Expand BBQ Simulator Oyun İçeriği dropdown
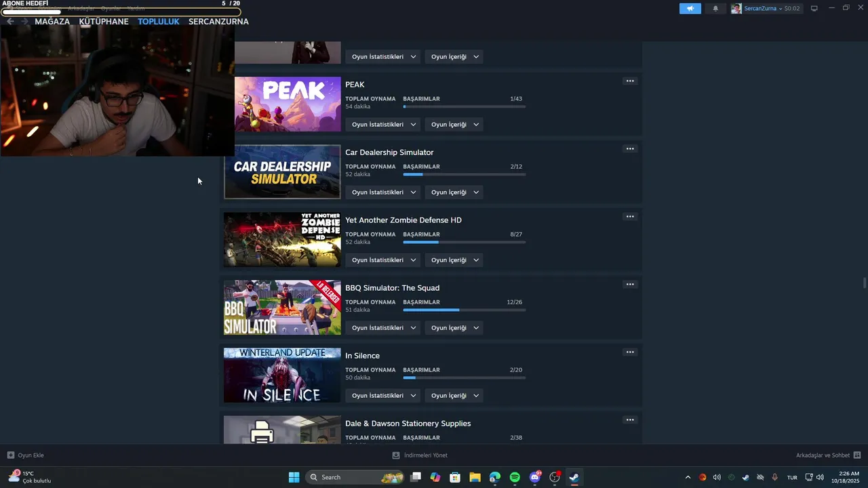868x488 pixels. 454,328
